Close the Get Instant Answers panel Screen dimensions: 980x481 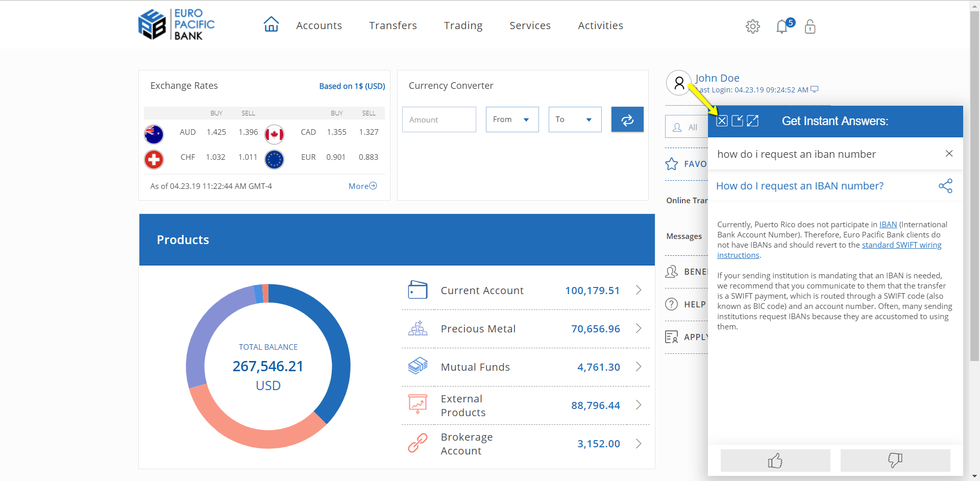(x=722, y=121)
